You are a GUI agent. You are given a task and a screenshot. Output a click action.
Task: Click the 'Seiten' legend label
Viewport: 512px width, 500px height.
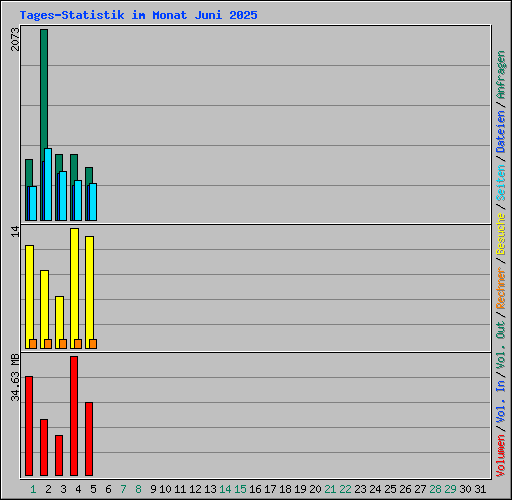(501, 183)
